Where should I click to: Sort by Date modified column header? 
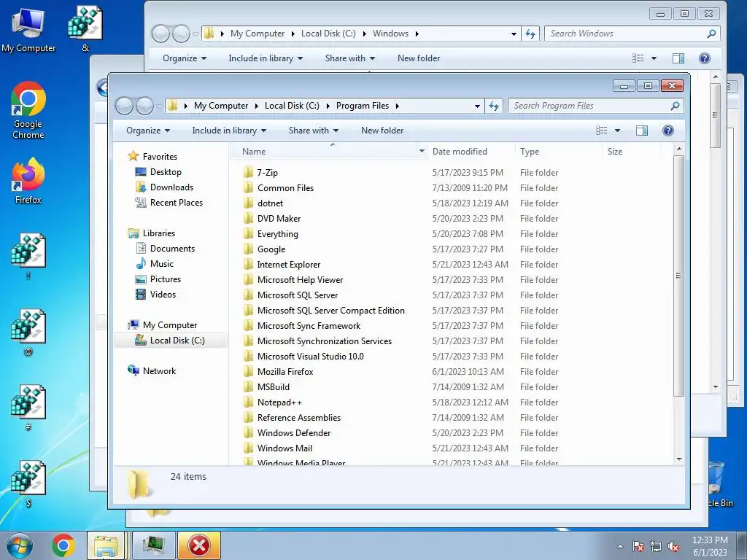472,152
